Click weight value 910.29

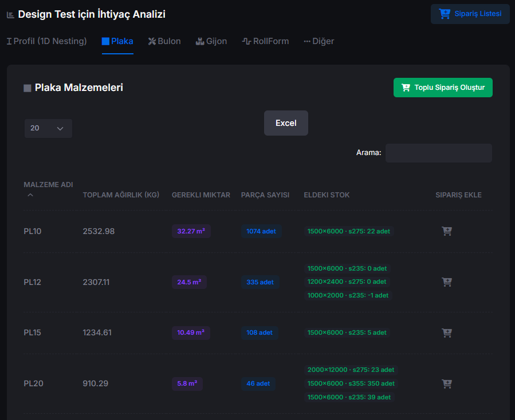coord(95,383)
